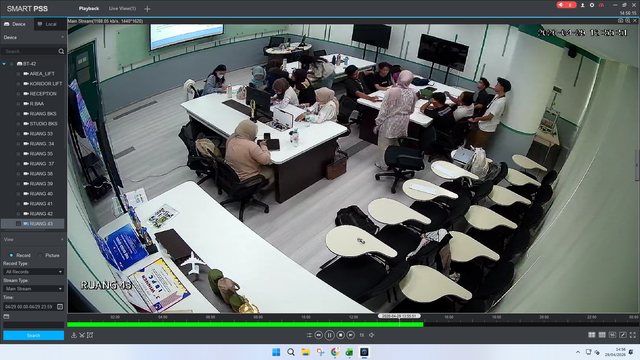Switch to the Live View(1) tab

pyautogui.click(x=122, y=9)
